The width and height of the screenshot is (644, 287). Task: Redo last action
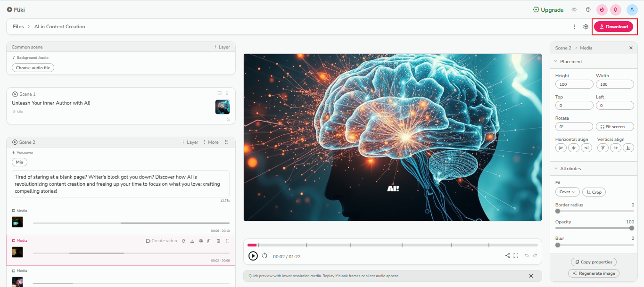(535, 255)
